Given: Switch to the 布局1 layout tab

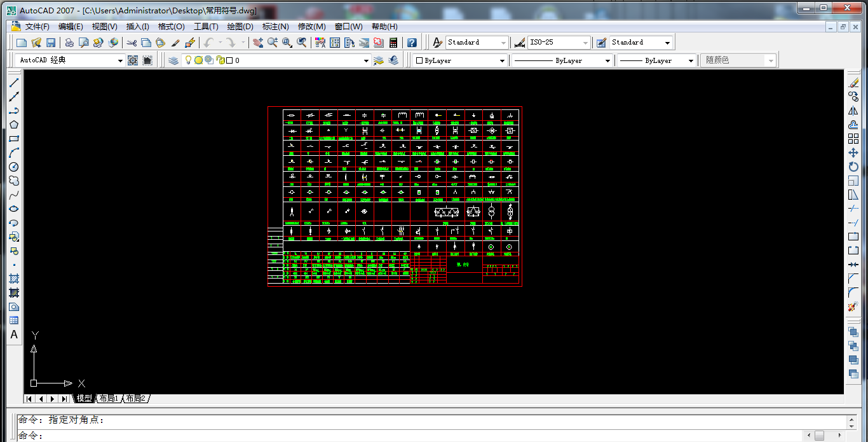Looking at the screenshot, I should (109, 399).
